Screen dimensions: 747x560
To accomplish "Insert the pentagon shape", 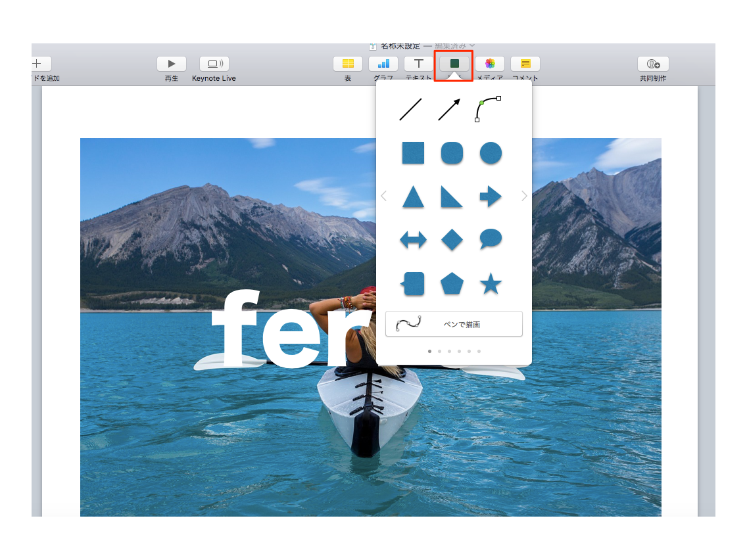I will [x=452, y=283].
